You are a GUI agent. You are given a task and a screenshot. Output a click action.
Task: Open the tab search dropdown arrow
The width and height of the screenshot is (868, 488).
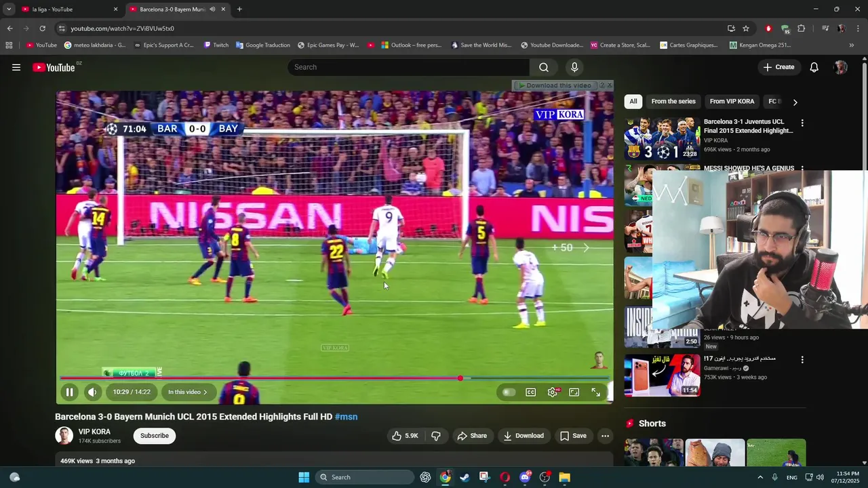[x=9, y=9]
